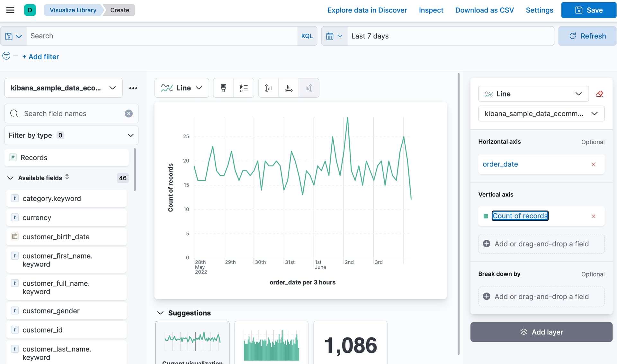
Task: Click the visual options paintbrush icon
Action: (223, 88)
